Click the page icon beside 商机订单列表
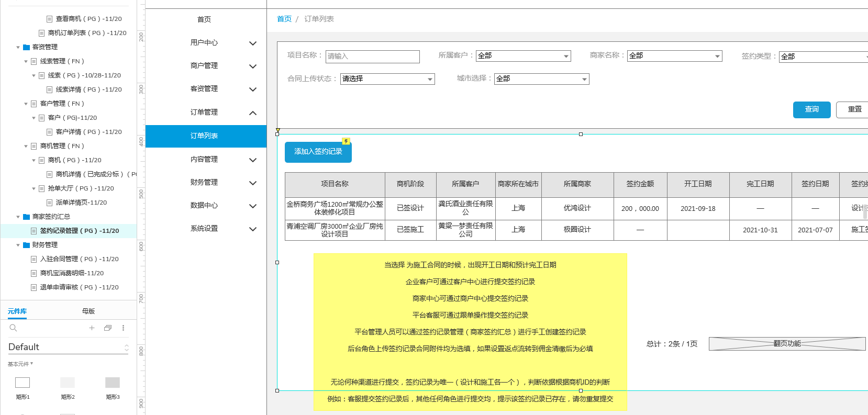Viewport: 868px width, 415px height. pos(41,33)
